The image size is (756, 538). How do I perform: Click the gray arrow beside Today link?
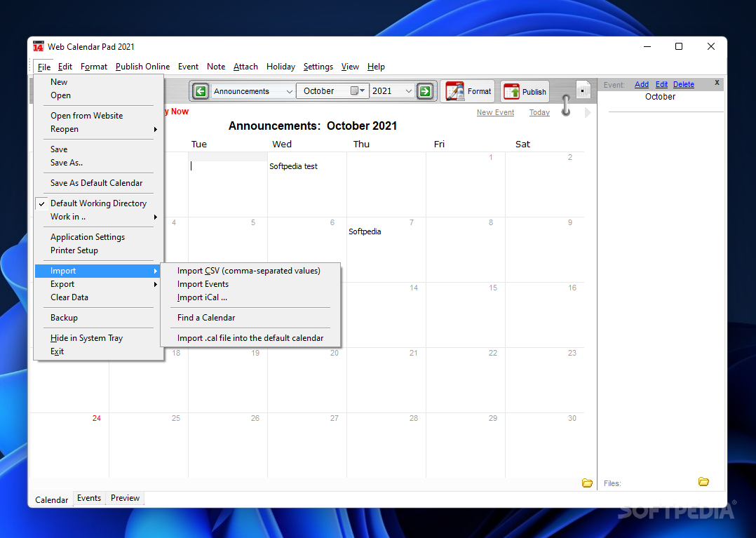[587, 112]
